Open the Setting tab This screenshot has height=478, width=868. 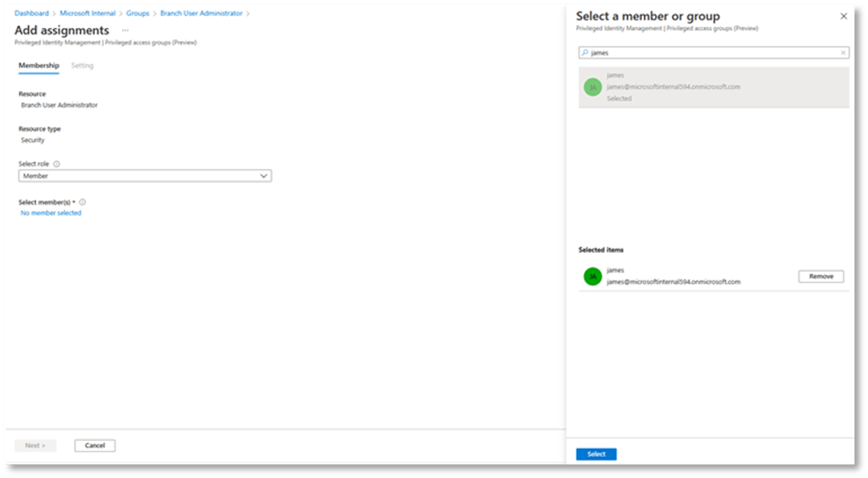[x=83, y=66]
